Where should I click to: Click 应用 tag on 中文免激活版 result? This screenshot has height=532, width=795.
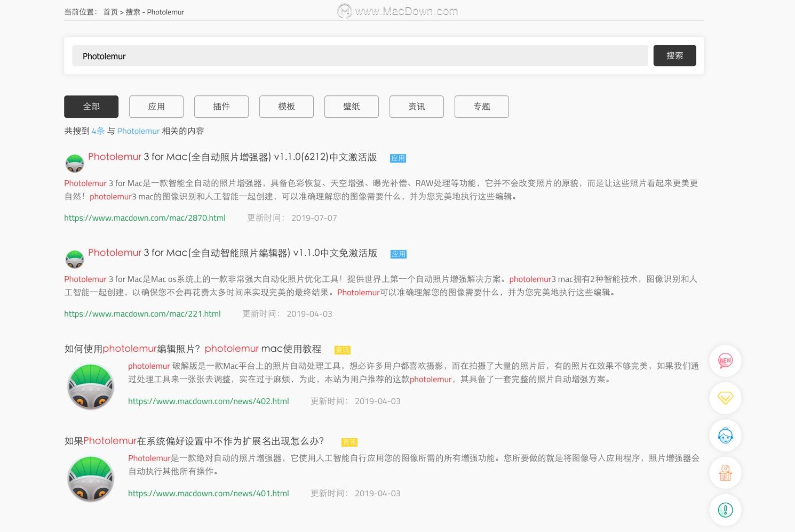pos(399,254)
